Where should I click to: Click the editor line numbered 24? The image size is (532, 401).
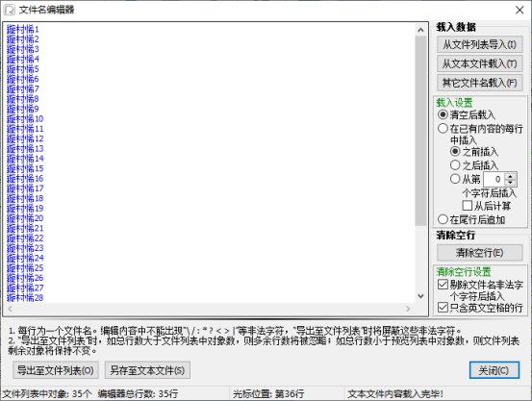coord(25,258)
